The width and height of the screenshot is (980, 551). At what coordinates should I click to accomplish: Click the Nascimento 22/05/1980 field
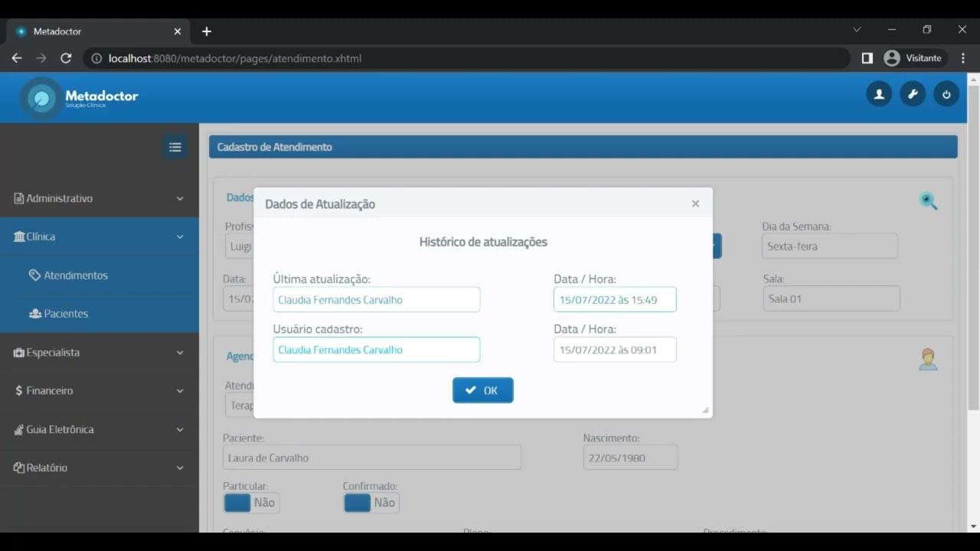coord(630,458)
